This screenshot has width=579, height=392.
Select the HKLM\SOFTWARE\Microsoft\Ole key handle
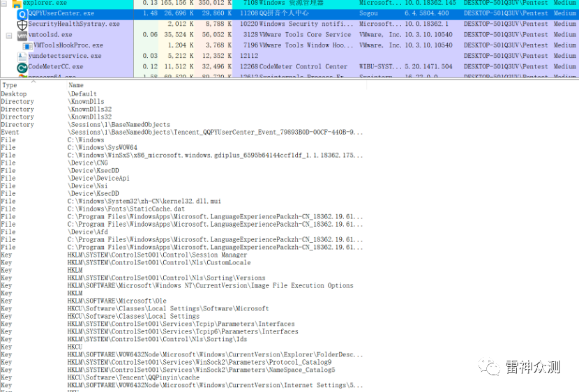tap(116, 301)
